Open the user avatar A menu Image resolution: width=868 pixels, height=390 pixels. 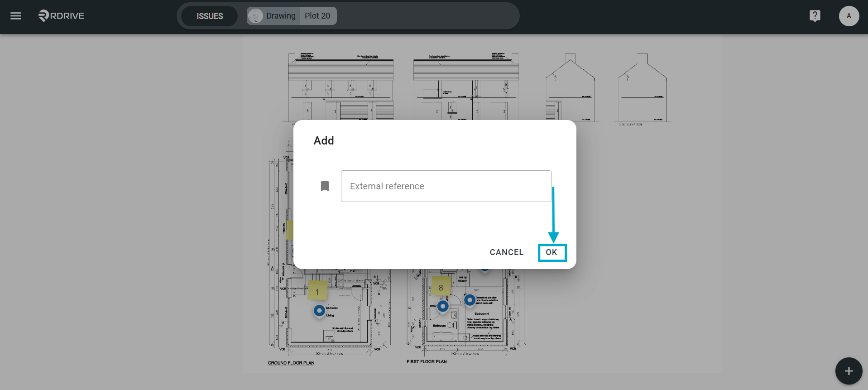coord(849,16)
